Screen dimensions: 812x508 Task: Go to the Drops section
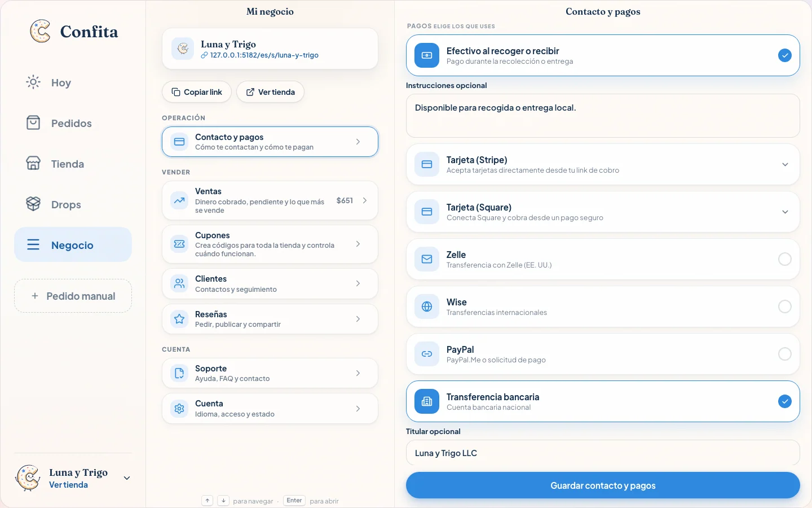(73, 204)
